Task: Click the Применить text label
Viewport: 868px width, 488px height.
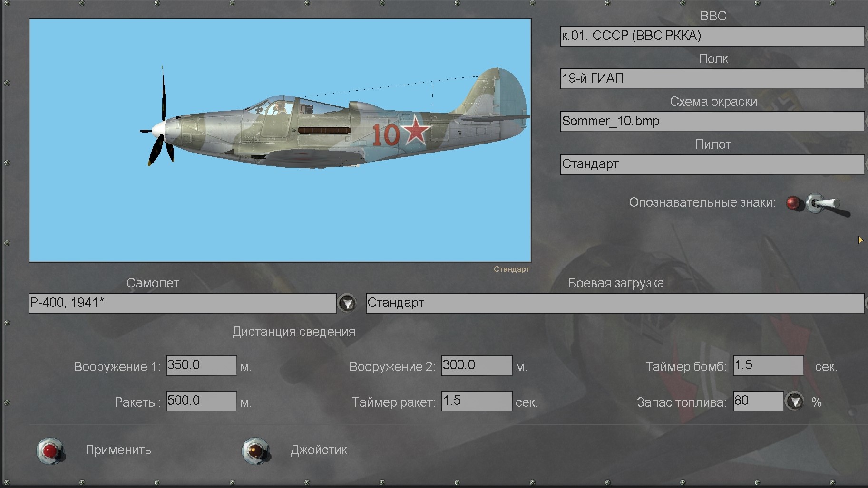Action: 118,450
